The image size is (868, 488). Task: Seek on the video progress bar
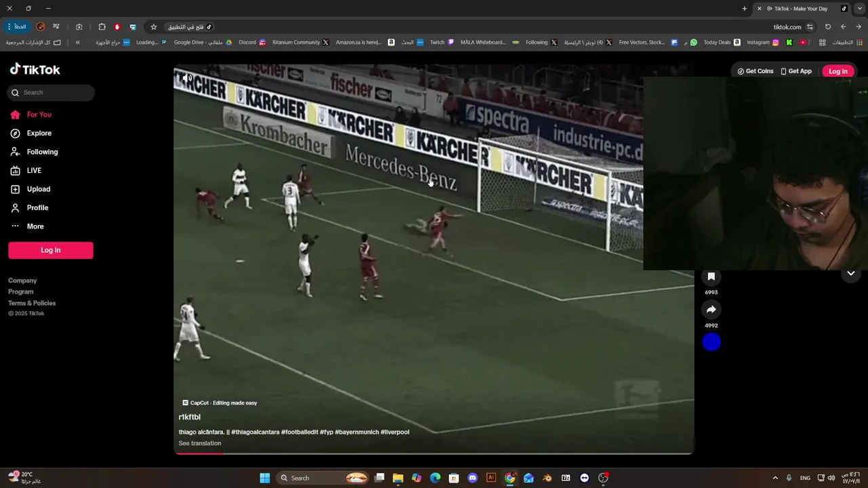tap(434, 453)
